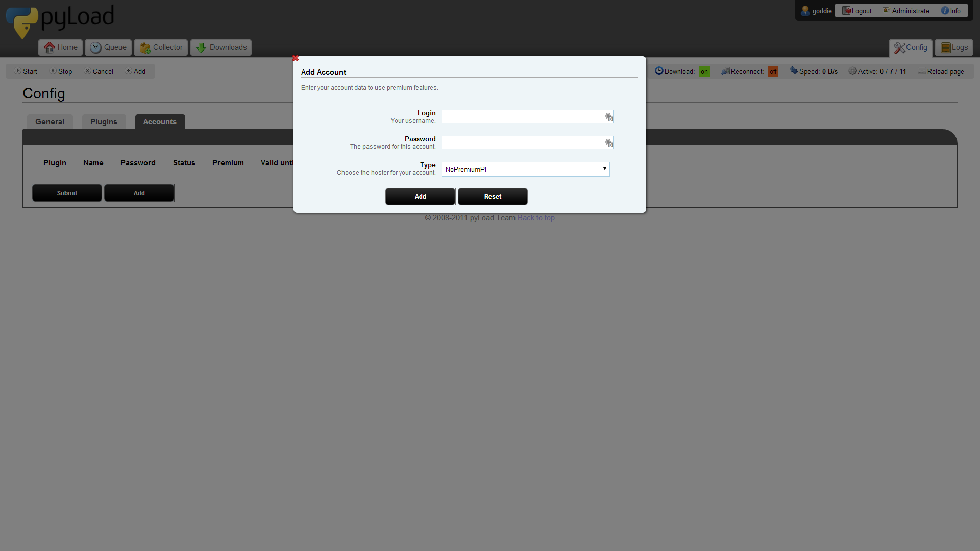Click the Back to top link
The height and width of the screenshot is (551, 980).
click(x=536, y=218)
